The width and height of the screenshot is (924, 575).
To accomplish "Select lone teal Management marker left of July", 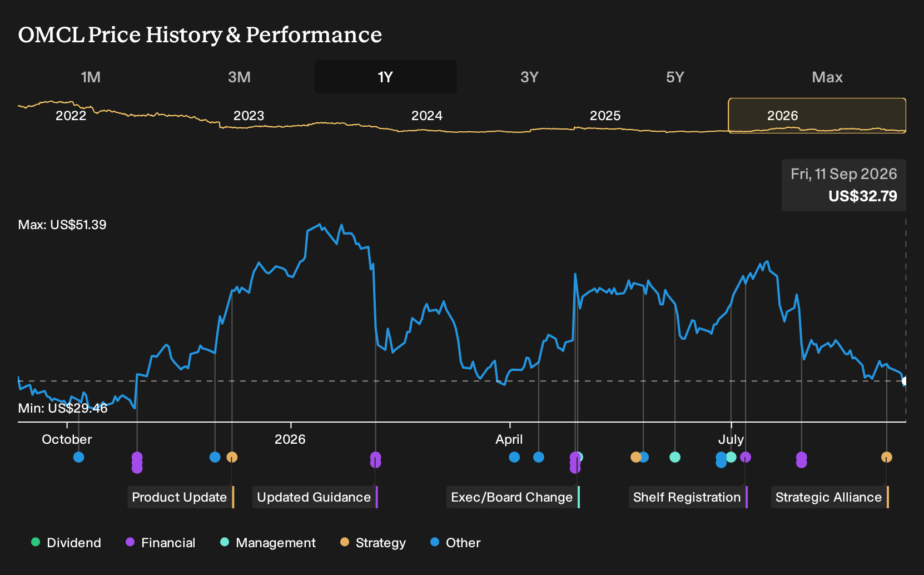I will point(675,457).
